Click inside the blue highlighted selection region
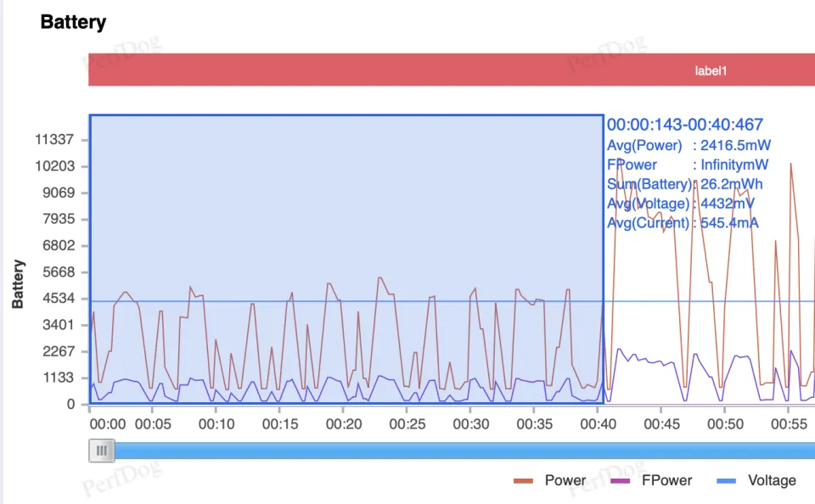Viewport: 815px width, 504px height. (x=340, y=212)
